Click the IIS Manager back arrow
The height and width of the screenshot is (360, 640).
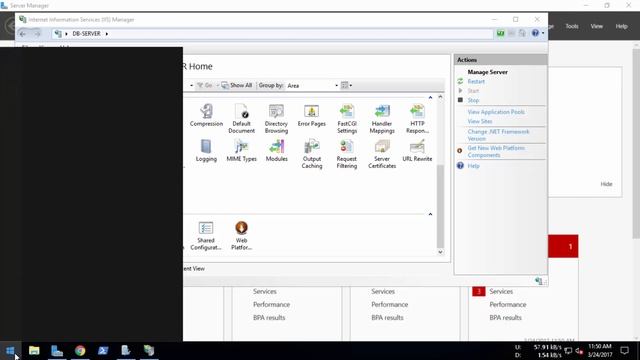23,33
